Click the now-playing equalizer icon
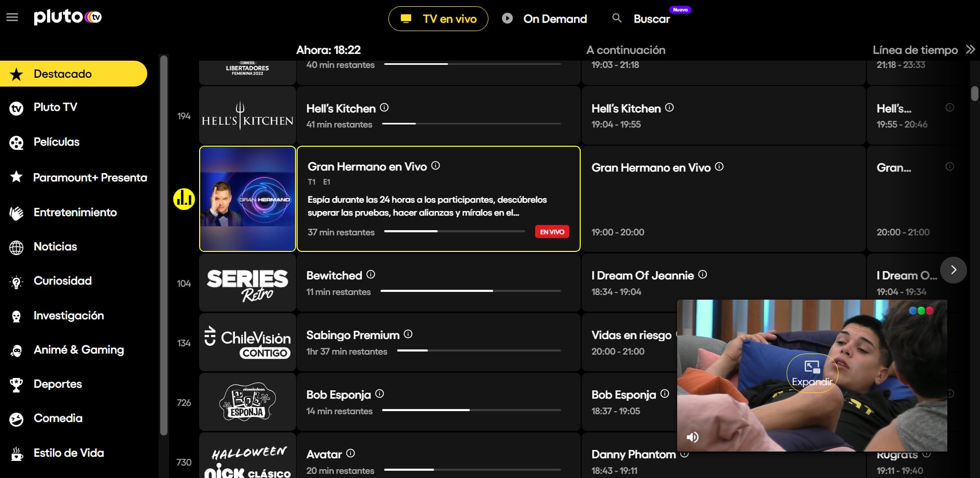This screenshot has width=980, height=478. [184, 199]
